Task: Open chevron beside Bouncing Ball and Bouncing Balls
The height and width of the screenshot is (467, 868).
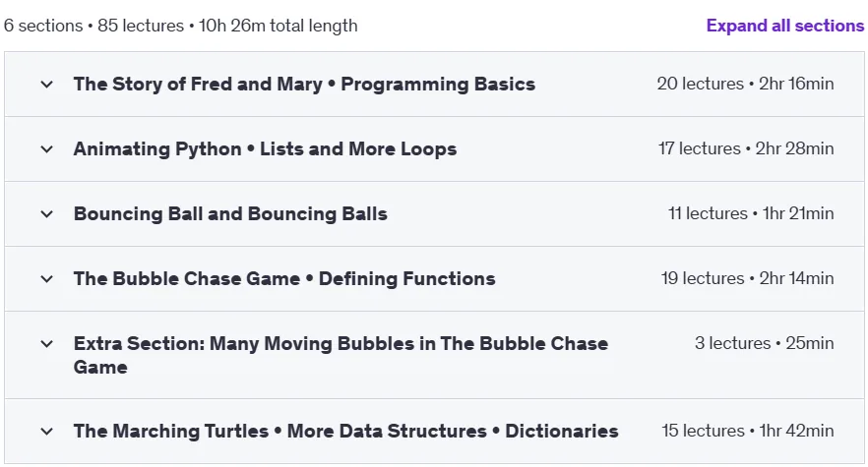Action: coord(47,214)
